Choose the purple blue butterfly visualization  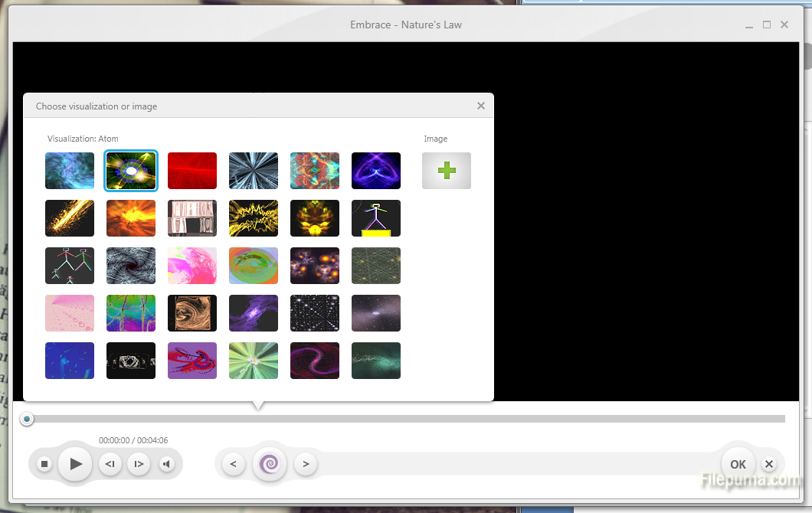pyautogui.click(x=376, y=171)
